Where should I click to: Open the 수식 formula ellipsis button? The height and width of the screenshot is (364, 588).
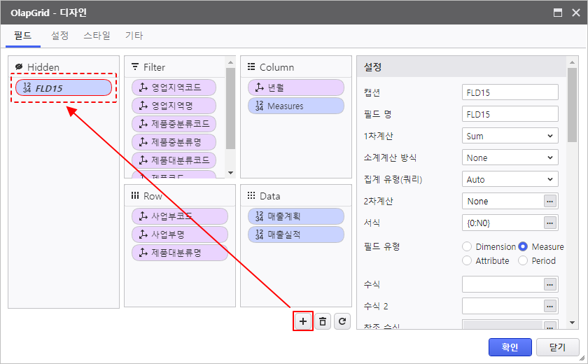click(551, 284)
